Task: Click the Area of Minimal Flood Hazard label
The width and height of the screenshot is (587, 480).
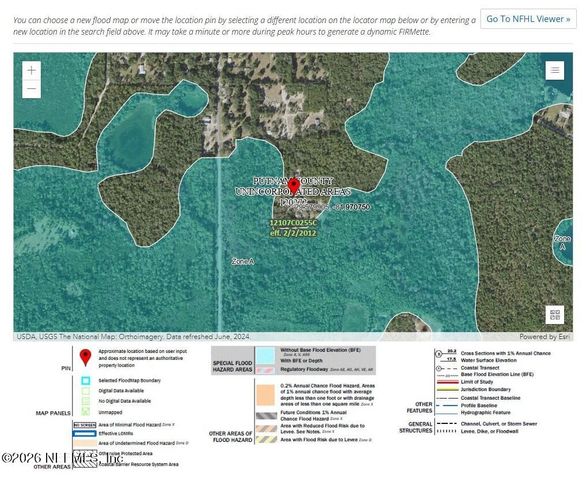Action: click(137, 425)
